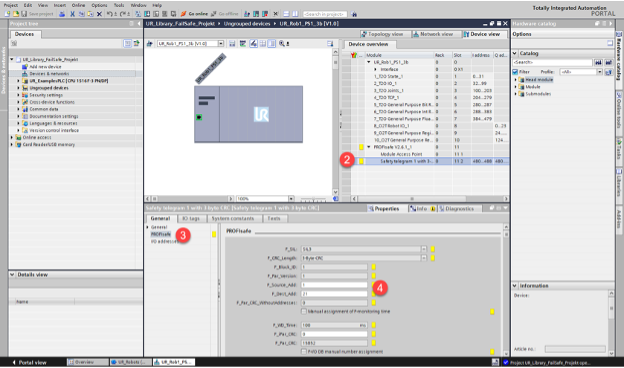Open the Online menu
This screenshot has width=624, height=368.
click(78, 5)
